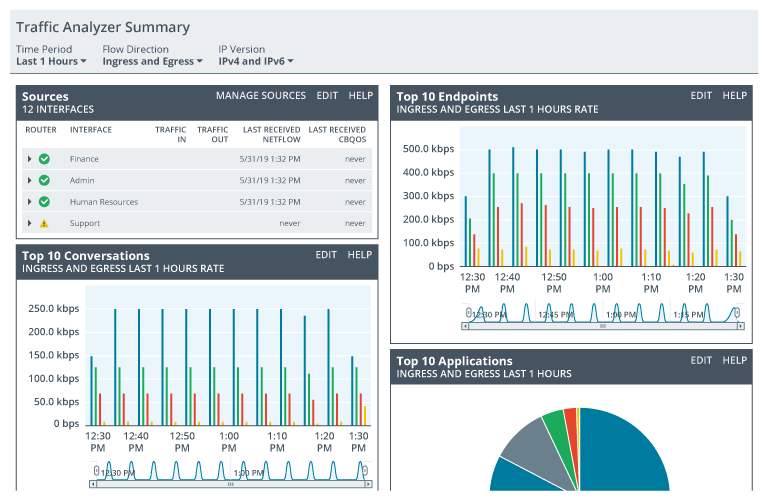Click HELP in Top 10 Applications panel

(x=735, y=360)
